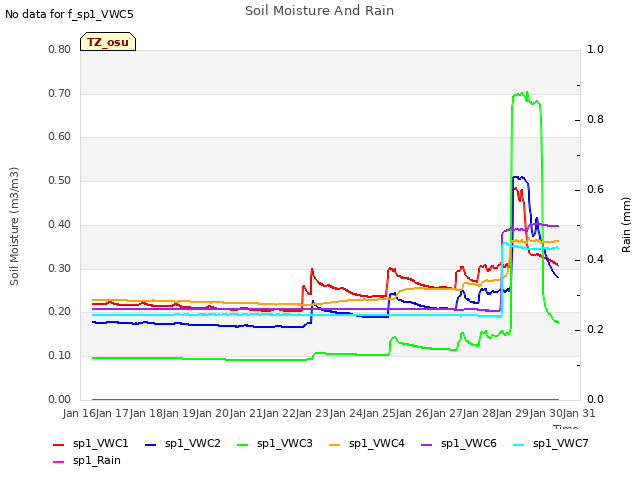Click the cyan sp1_VWC7 legend swatch
Viewport: 640px width, 480px height.
point(519,444)
